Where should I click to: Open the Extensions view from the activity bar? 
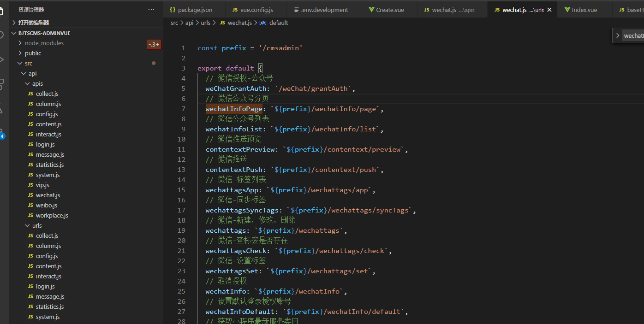coord(2,84)
